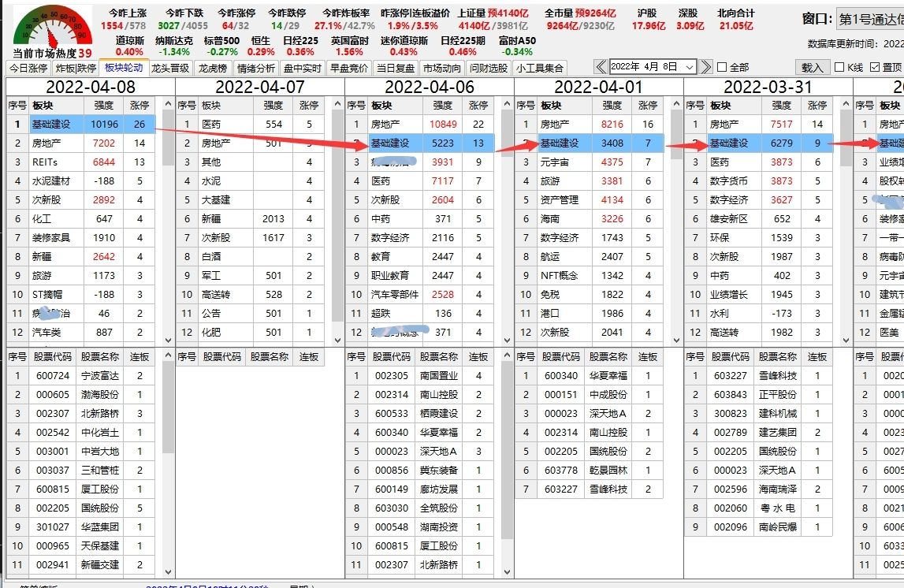Click scroll-up arrow of 2022-04-06 stock list
This screenshot has width=904, height=588.
pyautogui.click(x=508, y=355)
